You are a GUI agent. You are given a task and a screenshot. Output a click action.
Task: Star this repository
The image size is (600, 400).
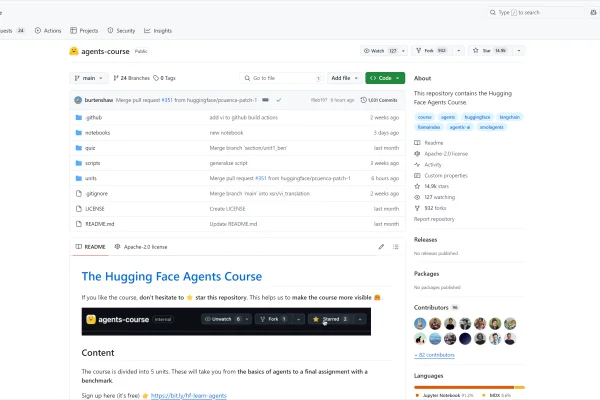pos(491,51)
